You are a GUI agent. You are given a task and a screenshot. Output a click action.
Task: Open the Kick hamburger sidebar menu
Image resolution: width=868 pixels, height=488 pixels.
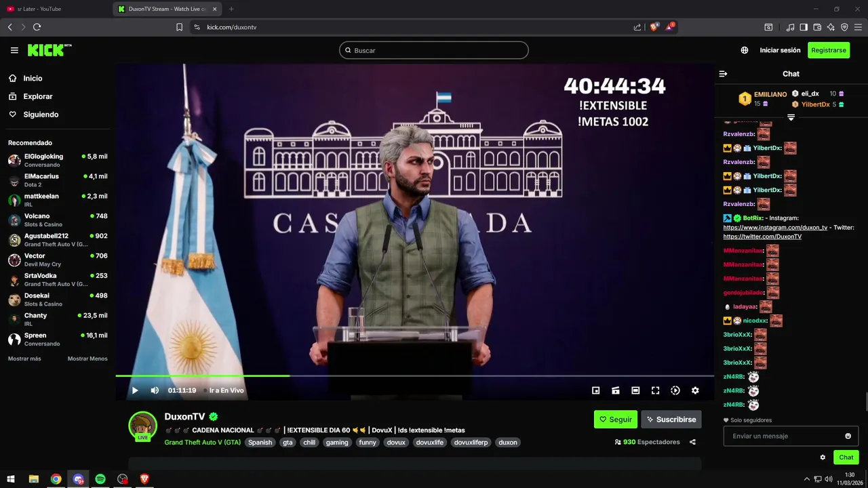point(14,50)
